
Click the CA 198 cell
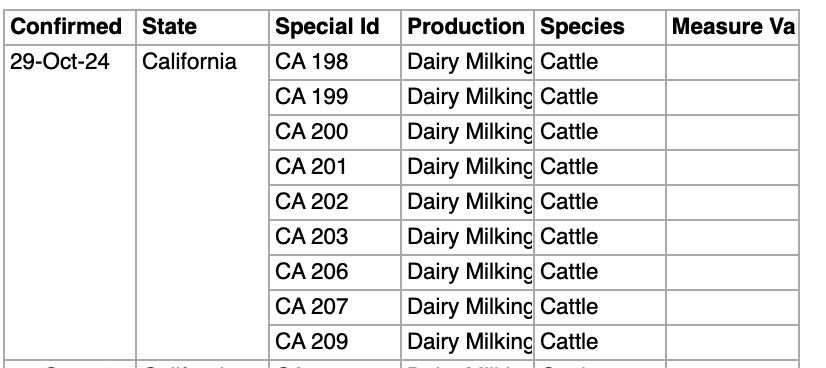pos(335,62)
